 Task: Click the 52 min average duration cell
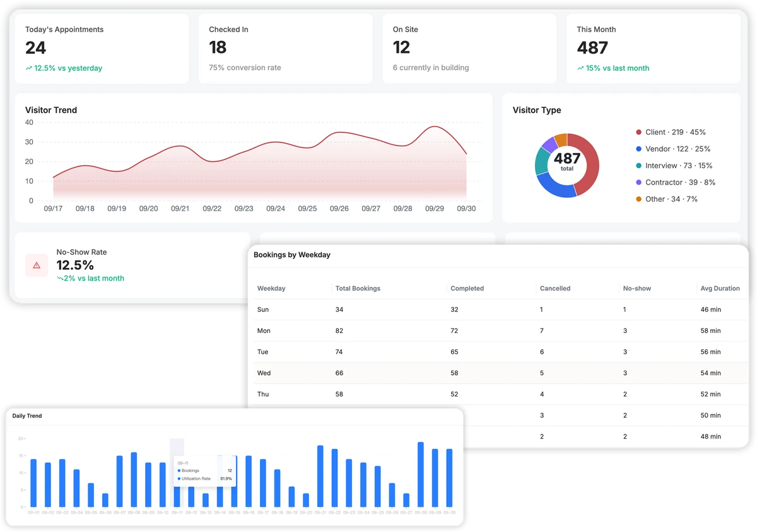click(x=710, y=394)
